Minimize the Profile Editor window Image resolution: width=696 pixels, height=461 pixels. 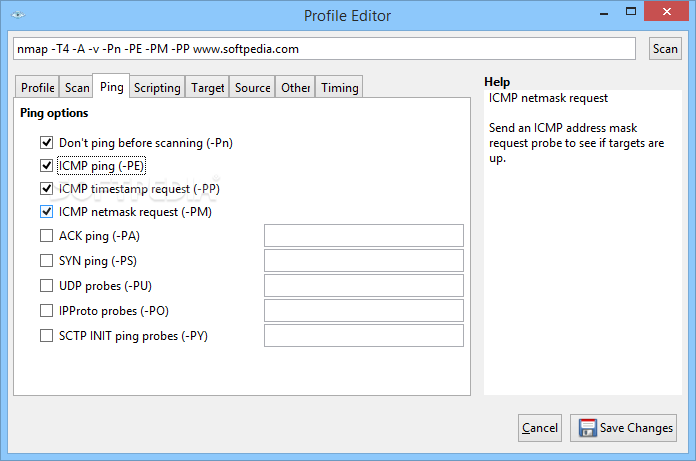[x=604, y=12]
